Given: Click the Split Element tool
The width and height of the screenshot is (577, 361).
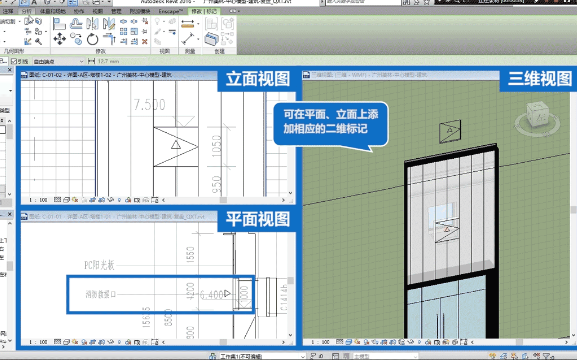Looking at the screenshot, I should pyautogui.click(x=124, y=22).
